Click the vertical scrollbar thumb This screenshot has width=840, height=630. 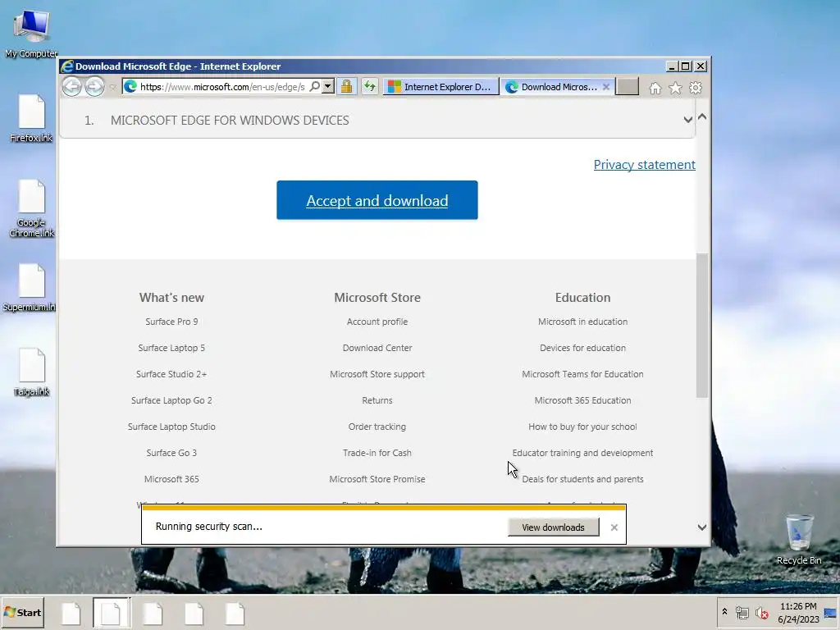(702, 325)
